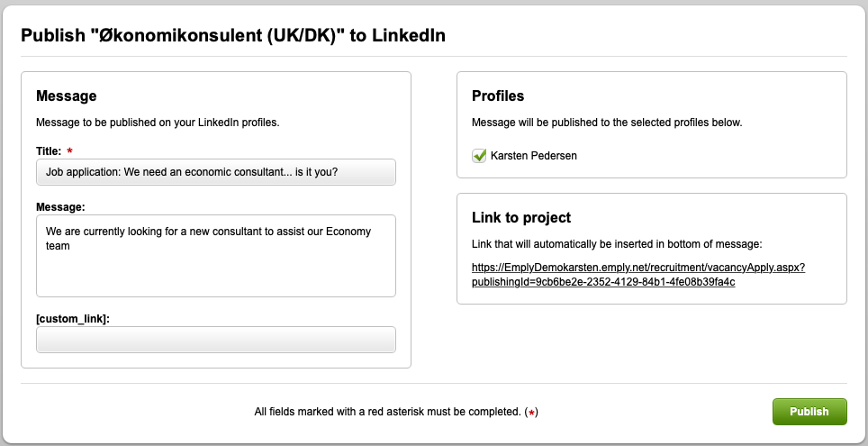
Task: Click the red asterisk in footer note
Action: [532, 413]
